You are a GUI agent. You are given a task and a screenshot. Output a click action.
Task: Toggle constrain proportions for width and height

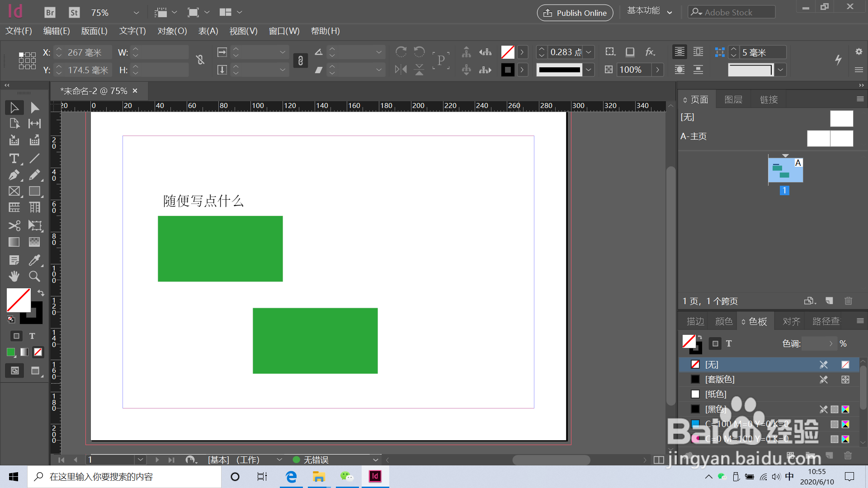pos(200,60)
